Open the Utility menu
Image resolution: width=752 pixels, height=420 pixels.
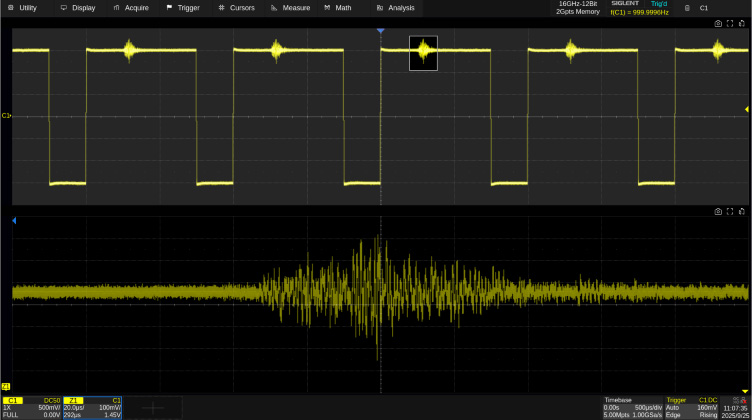(23, 8)
